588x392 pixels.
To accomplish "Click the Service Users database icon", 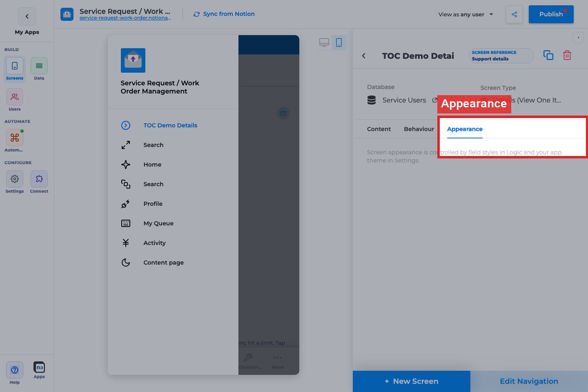I will coord(372,100).
